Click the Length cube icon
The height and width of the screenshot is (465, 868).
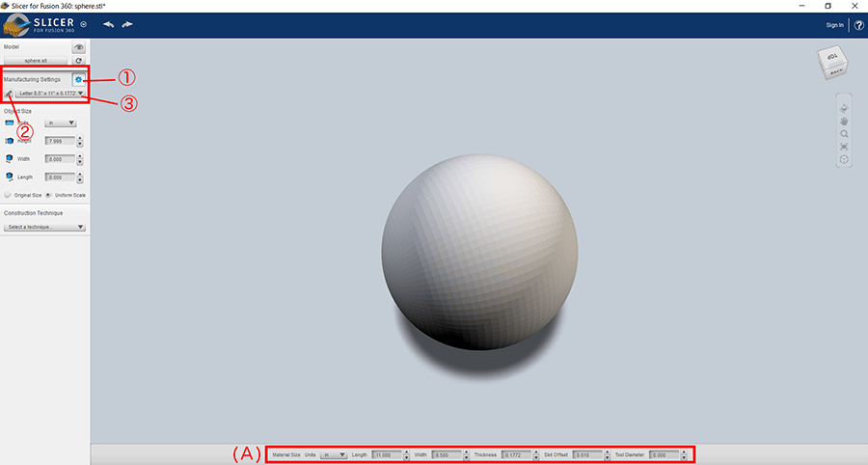(x=10, y=178)
